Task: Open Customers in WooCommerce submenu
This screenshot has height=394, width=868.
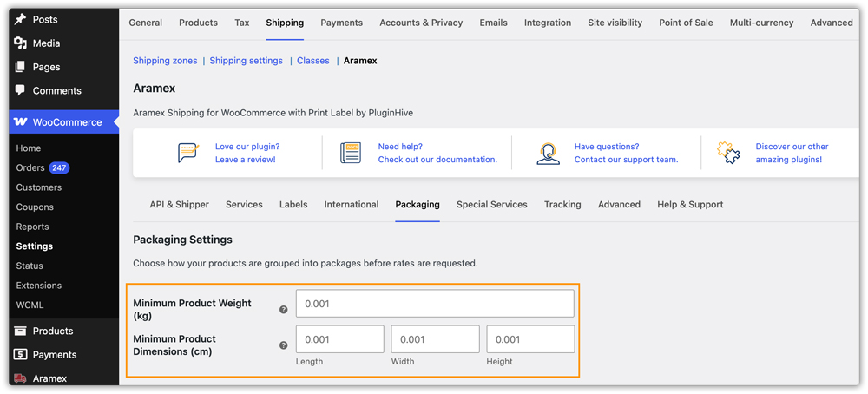Action: click(x=39, y=187)
